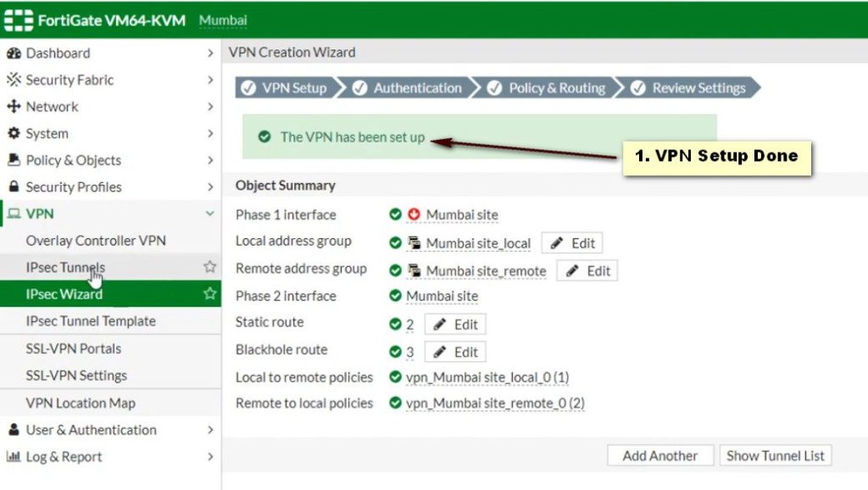This screenshot has height=490, width=868.
Task: Open IPsec Tunnel Template menu item
Action: click(91, 321)
